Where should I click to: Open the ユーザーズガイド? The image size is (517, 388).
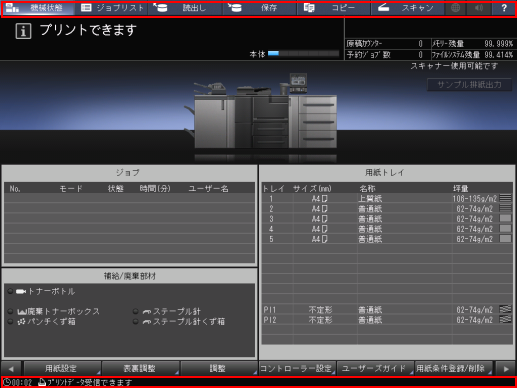click(x=375, y=368)
